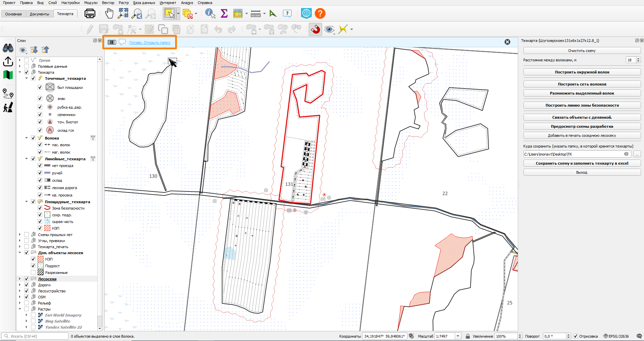This screenshot has width=644, height=341.
Task: Click the binoculars icon in left sidebar
Action: pos(8,48)
